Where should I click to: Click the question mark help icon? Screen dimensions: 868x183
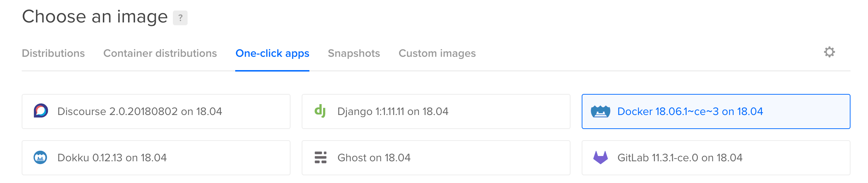coord(180,18)
